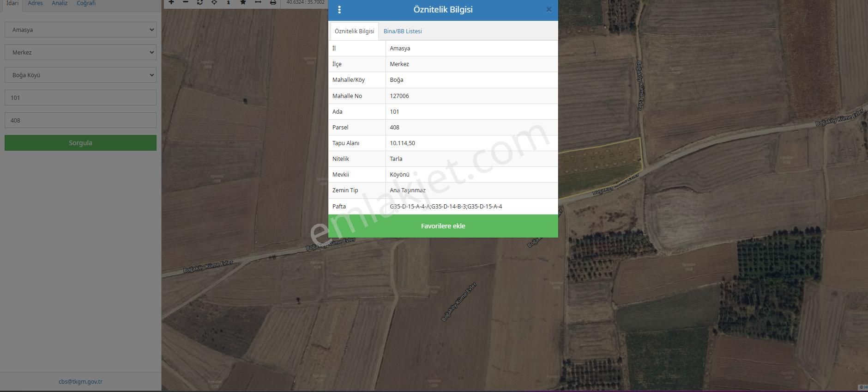Select the measure distance arrow tool

click(x=258, y=2)
